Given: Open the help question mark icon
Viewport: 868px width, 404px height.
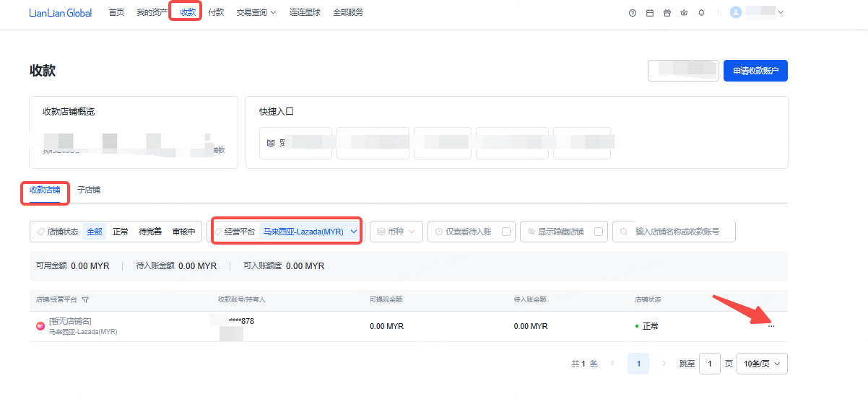Looking at the screenshot, I should click(x=633, y=12).
